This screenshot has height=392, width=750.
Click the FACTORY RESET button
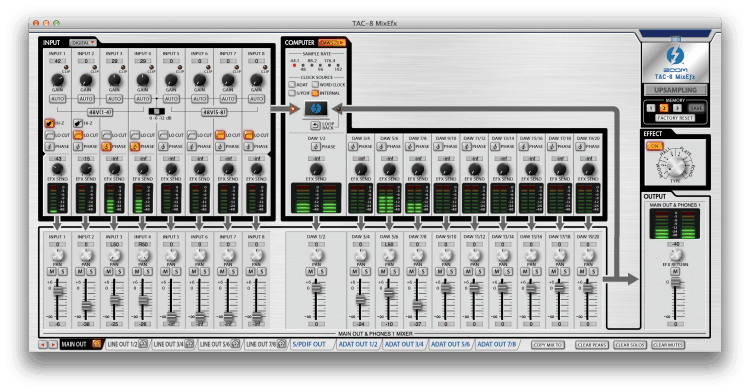pyautogui.click(x=675, y=118)
